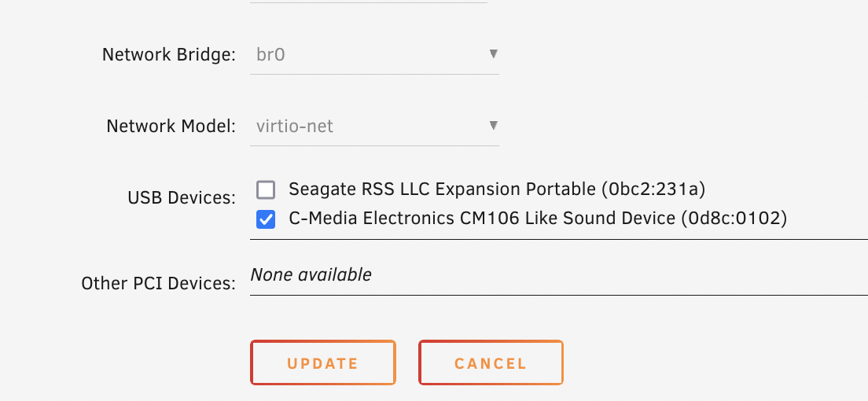Click the C-Media CM106 Like Sound Device label

coord(482,219)
